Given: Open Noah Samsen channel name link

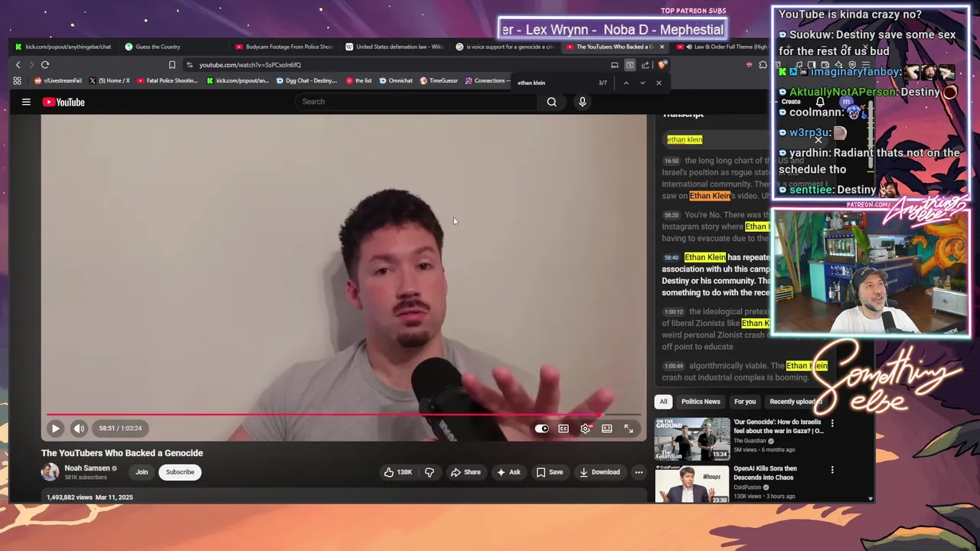Looking at the screenshot, I should tap(87, 468).
